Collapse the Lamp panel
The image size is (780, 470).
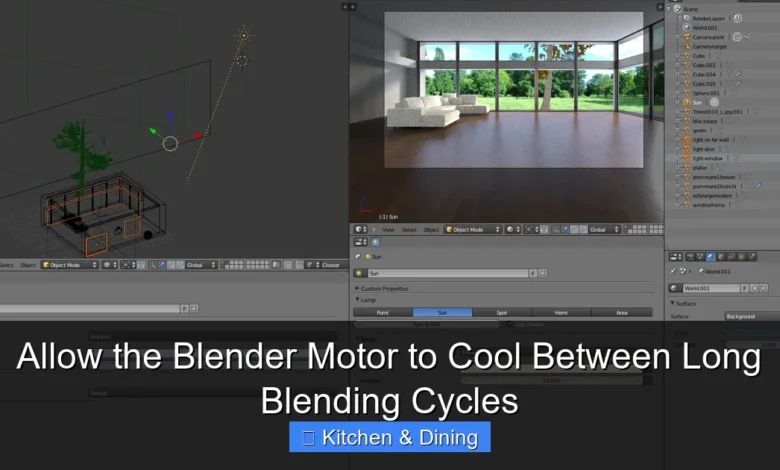coord(365,299)
